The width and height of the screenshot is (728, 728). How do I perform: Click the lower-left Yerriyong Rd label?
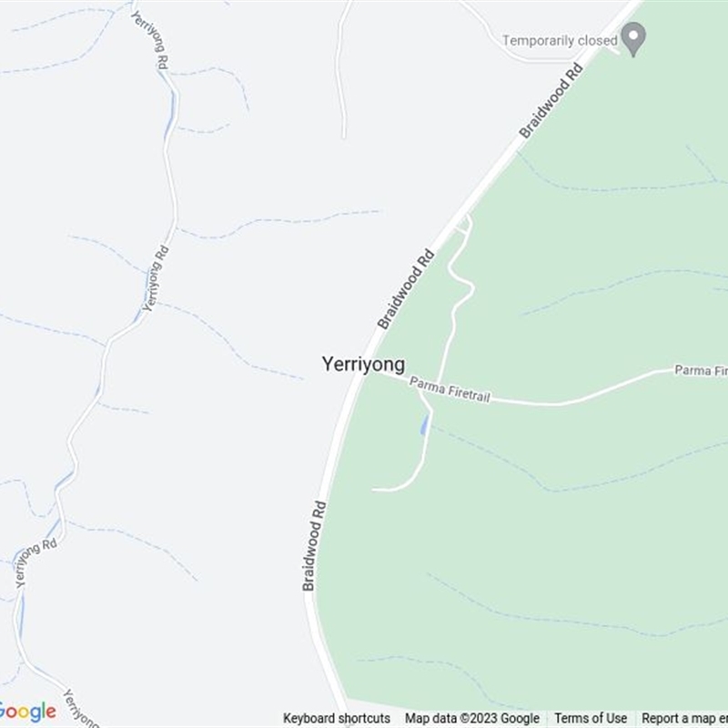(x=35, y=562)
